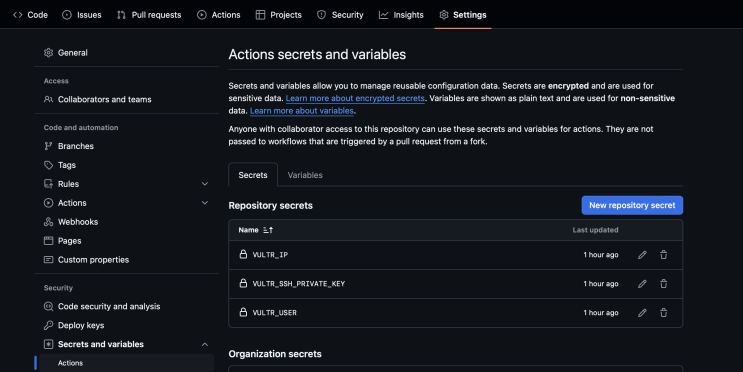Expand the sidebar Actions section chevron
The height and width of the screenshot is (372, 743).
(205, 203)
